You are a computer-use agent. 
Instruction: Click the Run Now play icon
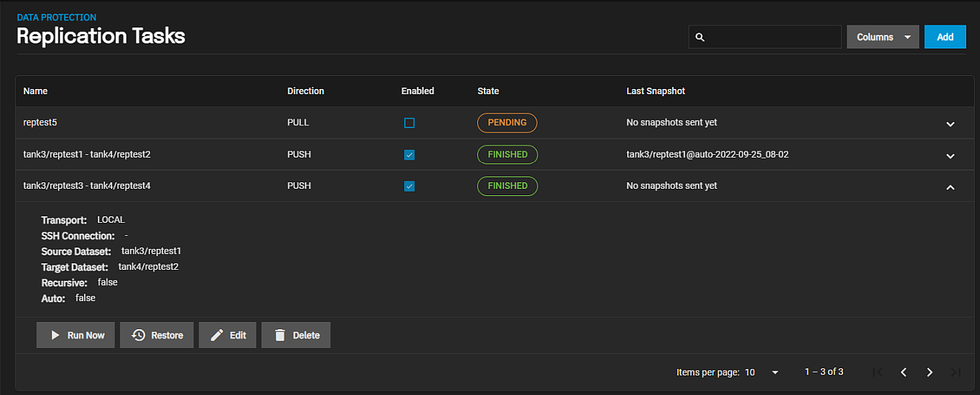point(56,336)
